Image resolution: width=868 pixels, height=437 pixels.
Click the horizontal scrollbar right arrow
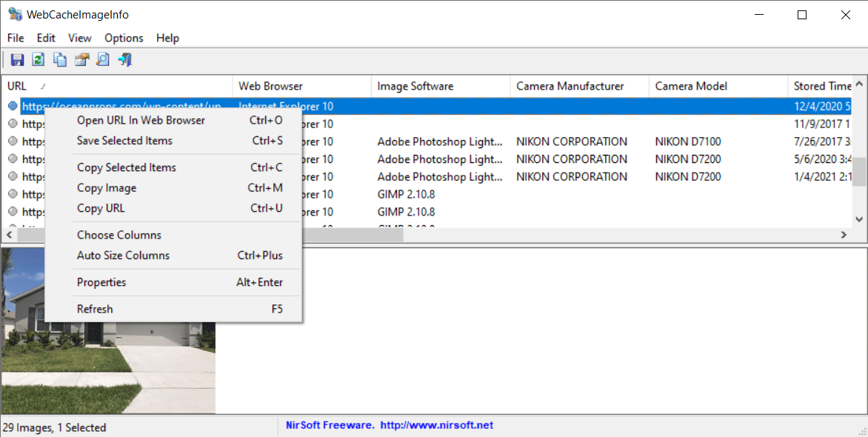pyautogui.click(x=843, y=235)
